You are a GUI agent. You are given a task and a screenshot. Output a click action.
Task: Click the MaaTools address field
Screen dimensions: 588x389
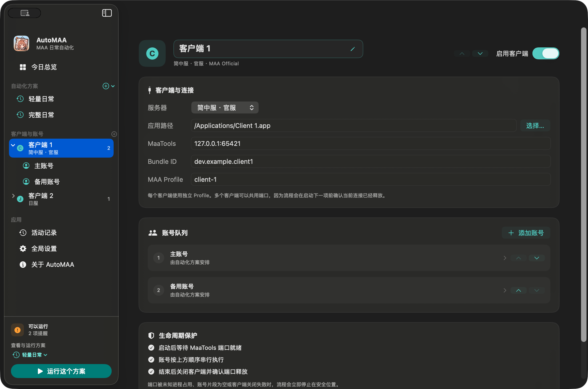coord(370,144)
